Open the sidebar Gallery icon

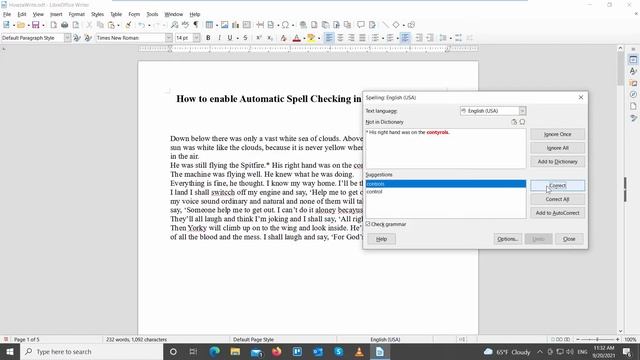click(633, 83)
